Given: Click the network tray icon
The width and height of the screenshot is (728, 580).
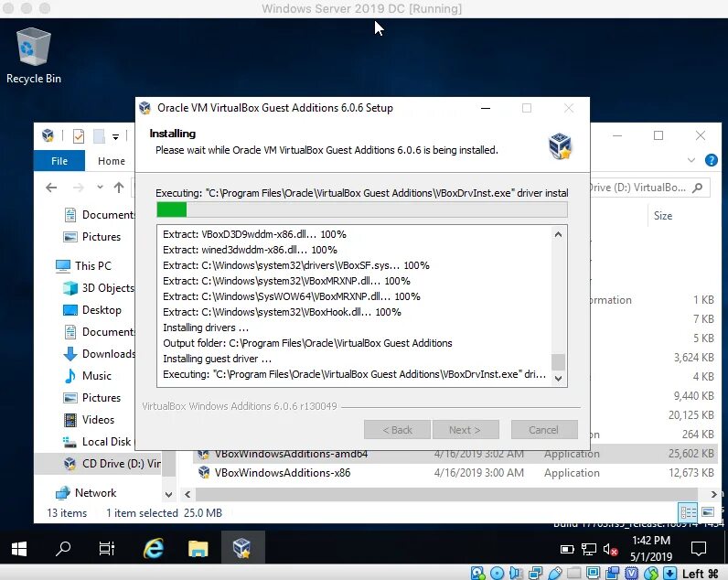Looking at the screenshot, I should click(589, 549).
